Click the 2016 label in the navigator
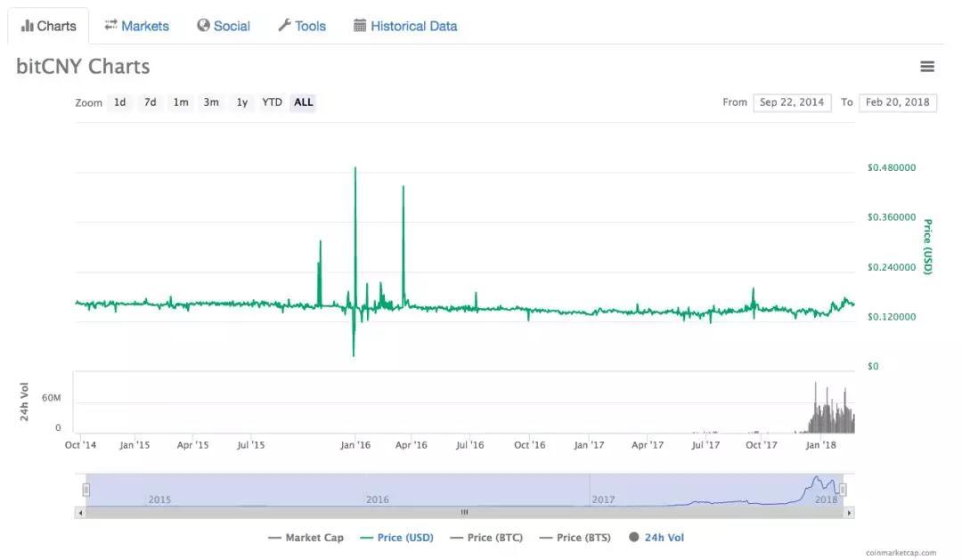962x560 pixels. coord(378,499)
